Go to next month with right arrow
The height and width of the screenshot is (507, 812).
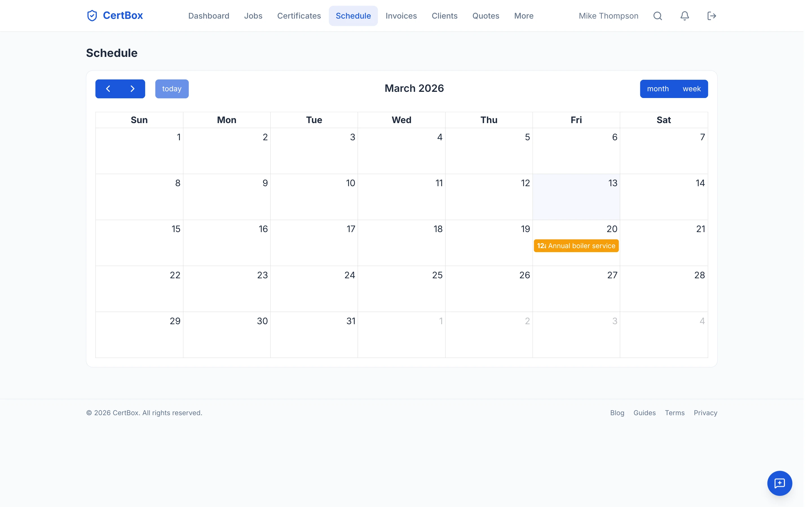[x=132, y=88]
